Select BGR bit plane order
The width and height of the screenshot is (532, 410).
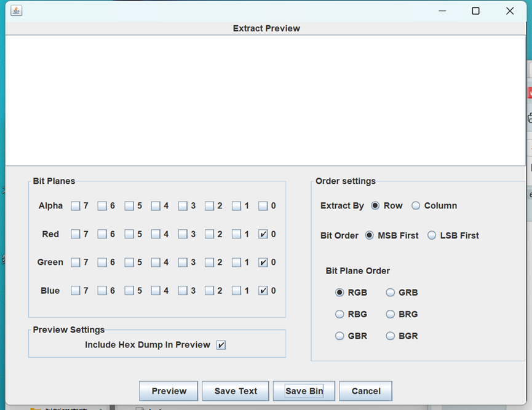[390, 336]
